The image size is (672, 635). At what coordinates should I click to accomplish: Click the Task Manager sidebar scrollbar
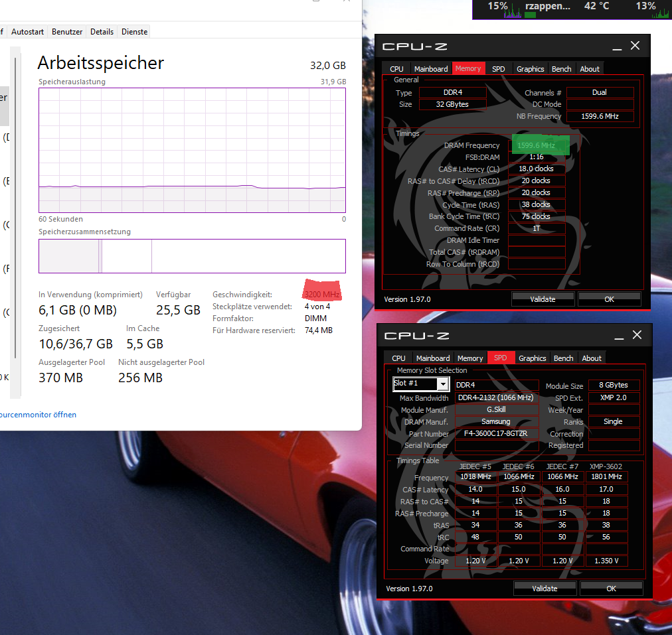(x=15, y=208)
